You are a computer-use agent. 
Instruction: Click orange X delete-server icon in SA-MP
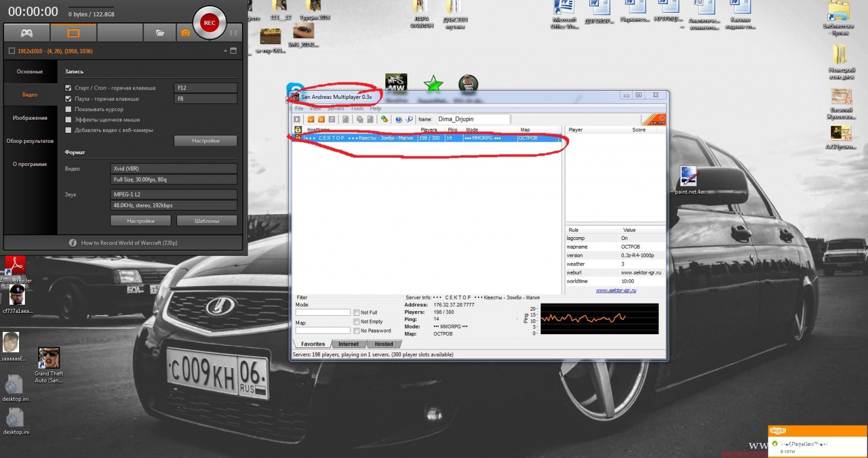click(x=322, y=119)
